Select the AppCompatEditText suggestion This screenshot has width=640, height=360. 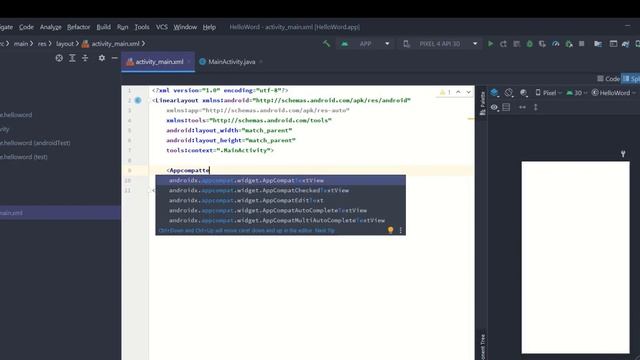[280, 200]
